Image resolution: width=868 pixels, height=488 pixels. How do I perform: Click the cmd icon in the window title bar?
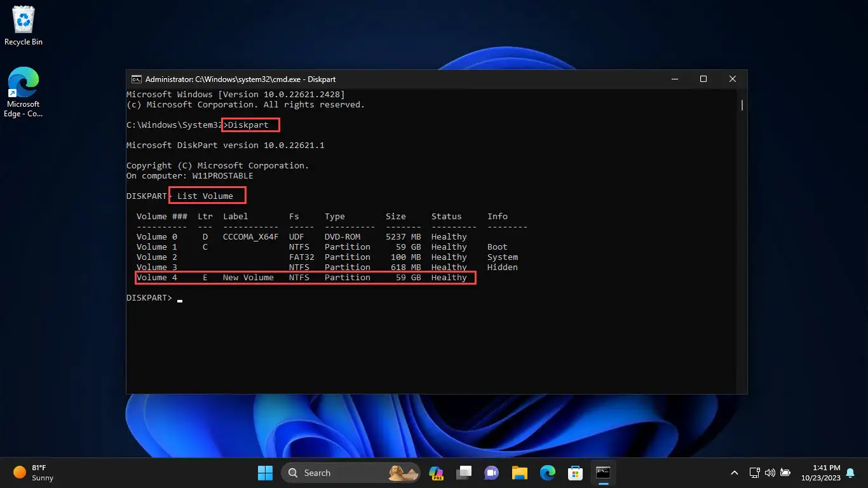point(136,79)
